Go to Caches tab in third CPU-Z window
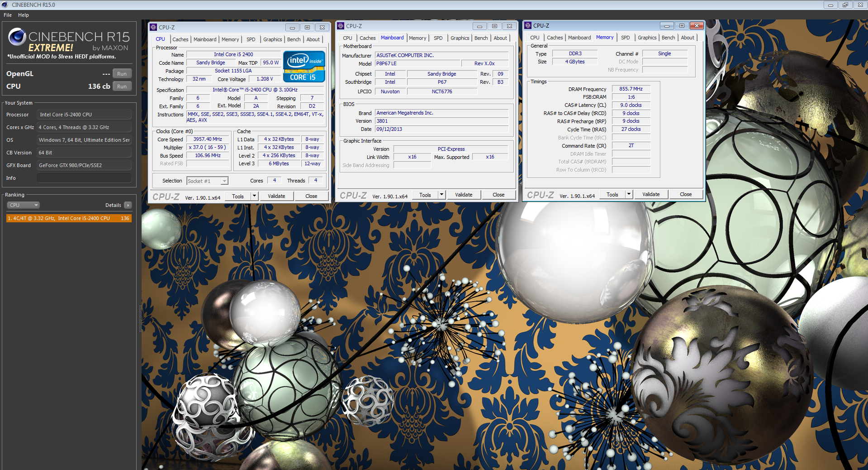Viewport: 868px width, 470px height. [555, 38]
